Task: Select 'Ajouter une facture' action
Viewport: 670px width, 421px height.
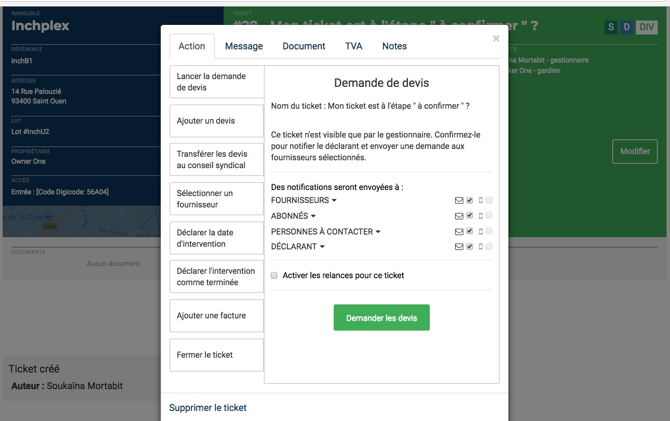Action: (x=216, y=316)
